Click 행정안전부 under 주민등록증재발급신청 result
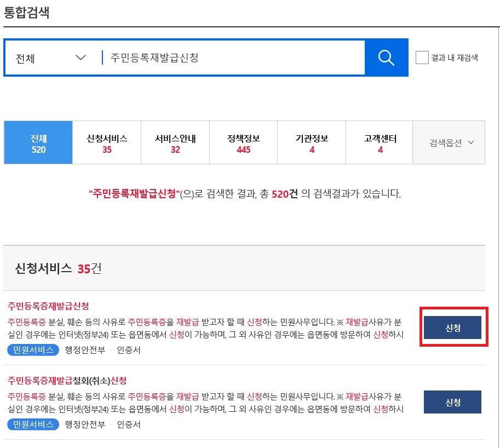This screenshot has height=448, width=500. coord(85,350)
